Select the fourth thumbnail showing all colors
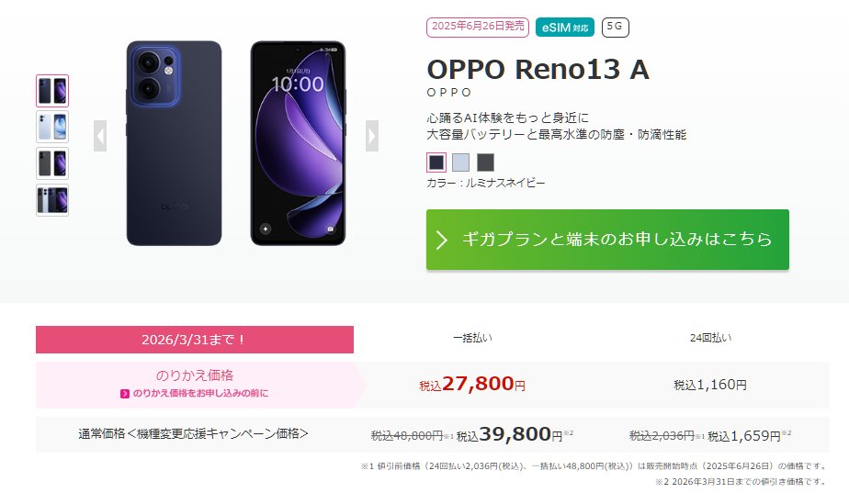 52,200
